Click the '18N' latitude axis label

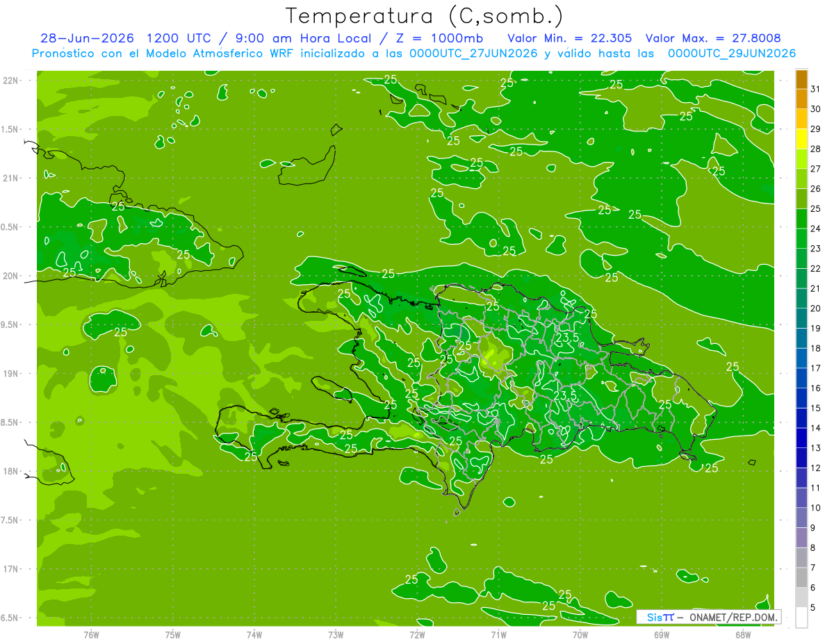pyautogui.click(x=10, y=471)
